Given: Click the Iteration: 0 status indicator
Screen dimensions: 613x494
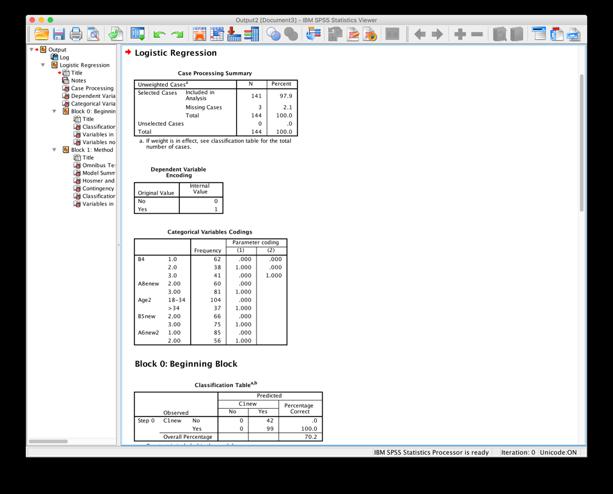Looking at the screenshot, I should tap(518, 452).
